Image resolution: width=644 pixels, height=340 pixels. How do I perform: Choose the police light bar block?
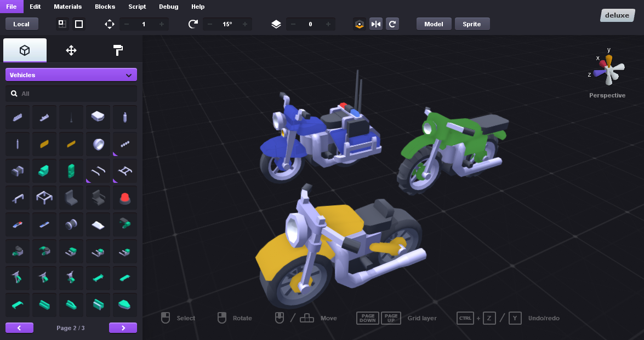(18, 224)
